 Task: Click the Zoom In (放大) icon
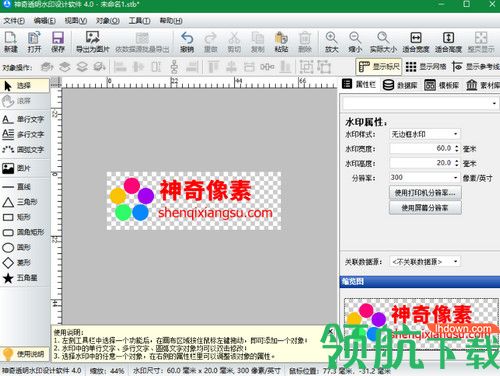pyautogui.click(x=331, y=42)
